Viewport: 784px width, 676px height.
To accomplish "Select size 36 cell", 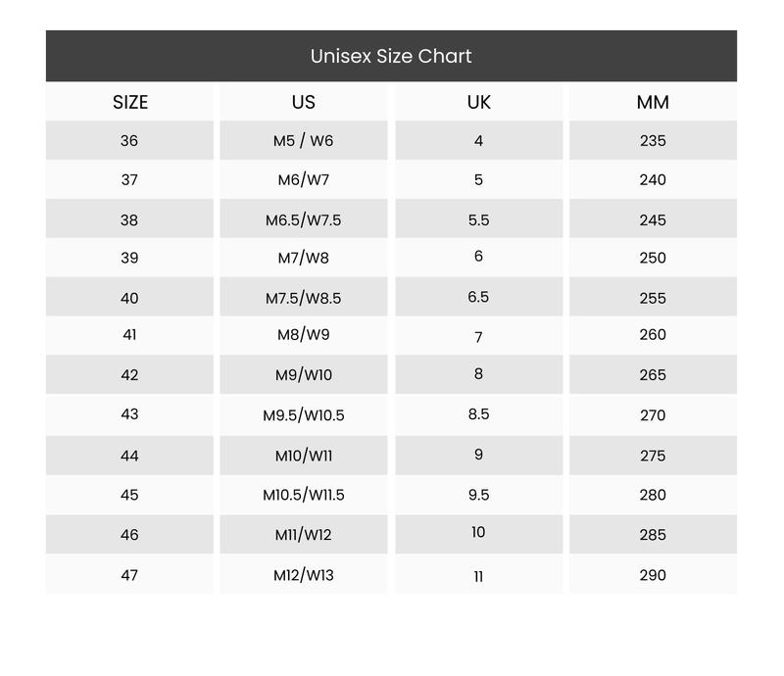I will [129, 140].
